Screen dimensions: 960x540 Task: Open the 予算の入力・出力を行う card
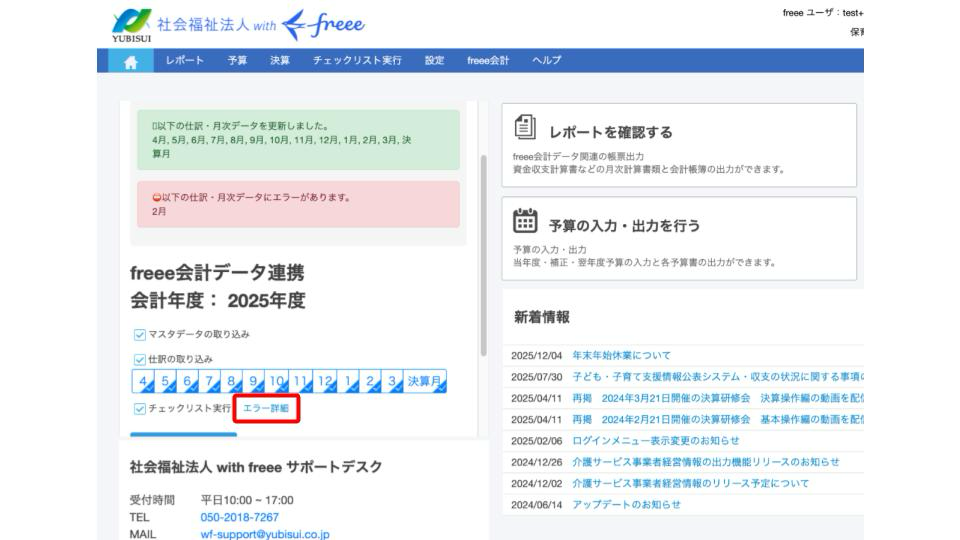click(x=679, y=239)
